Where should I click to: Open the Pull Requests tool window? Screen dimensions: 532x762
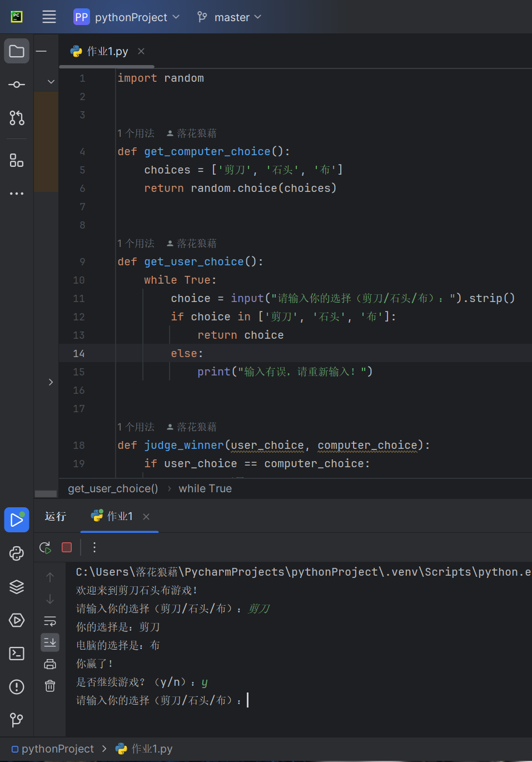tap(17, 118)
